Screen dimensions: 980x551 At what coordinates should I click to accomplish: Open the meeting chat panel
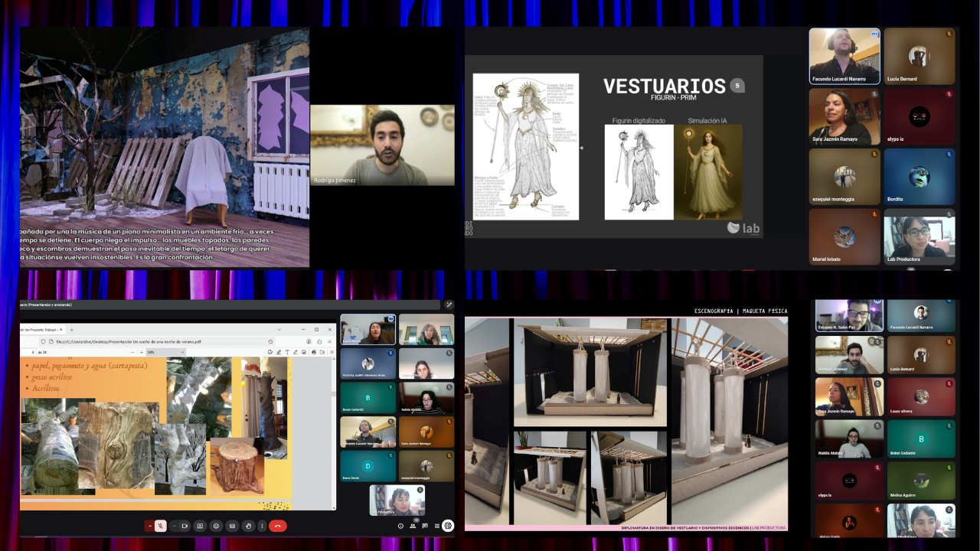point(425,526)
